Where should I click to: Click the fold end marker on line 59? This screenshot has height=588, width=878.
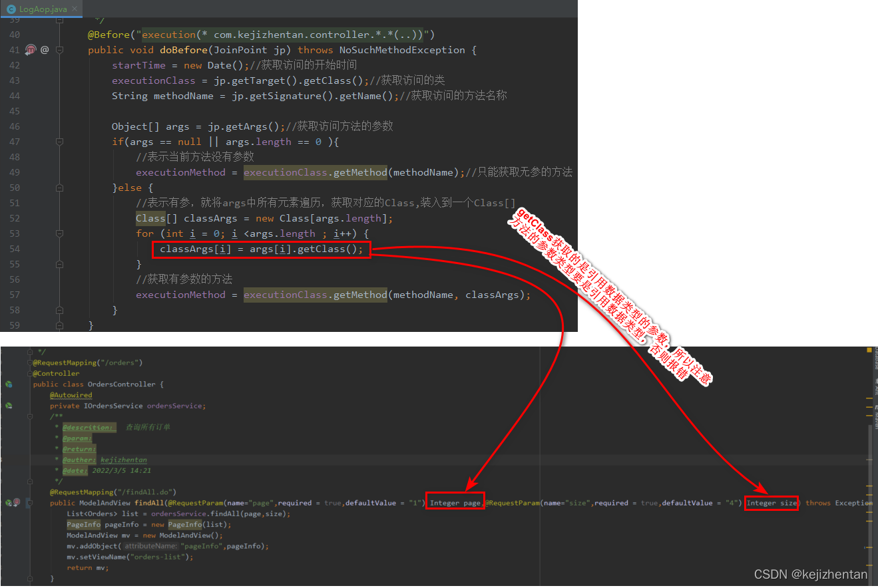point(59,325)
